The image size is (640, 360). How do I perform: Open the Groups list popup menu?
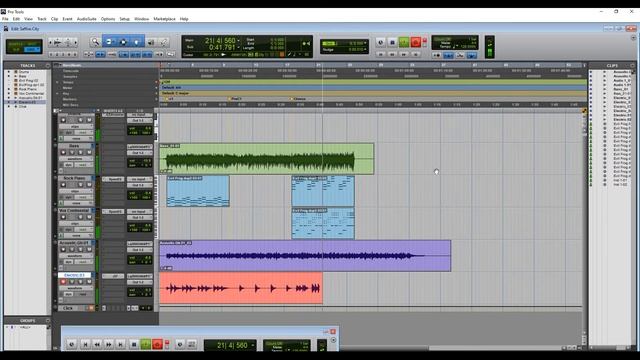pyautogui.click(x=48, y=320)
